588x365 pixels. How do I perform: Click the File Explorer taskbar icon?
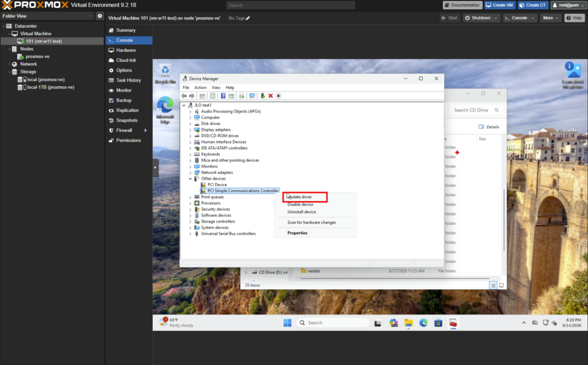[x=408, y=323]
